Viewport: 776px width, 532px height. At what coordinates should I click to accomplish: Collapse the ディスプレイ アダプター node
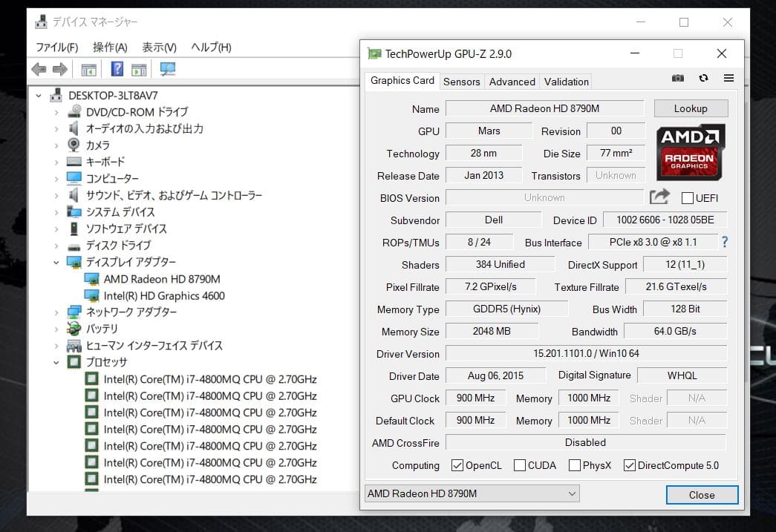[56, 262]
